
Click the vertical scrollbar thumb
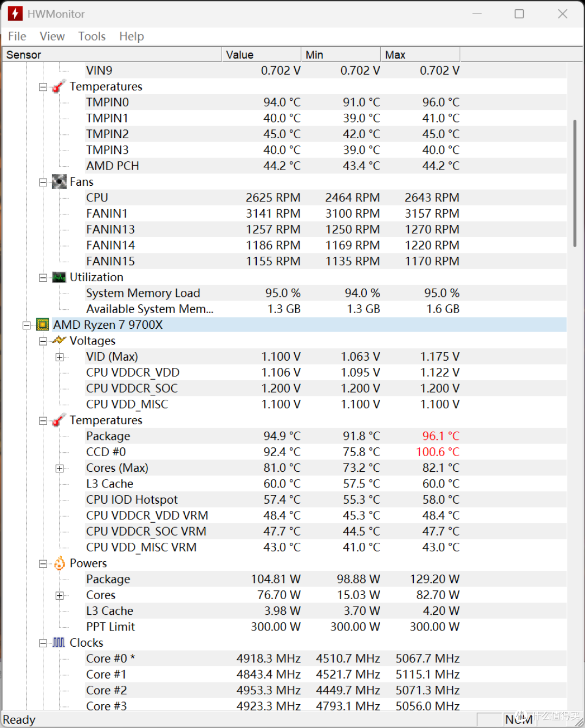[575, 184]
